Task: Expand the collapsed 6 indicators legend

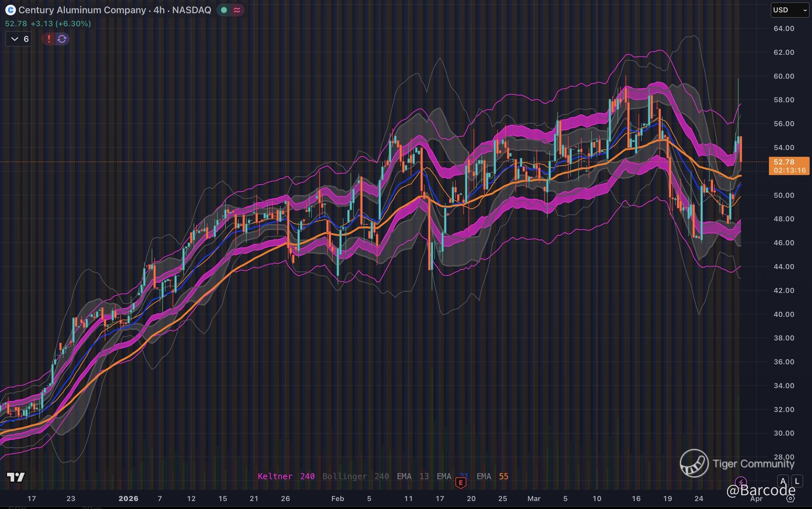Action: pyautogui.click(x=19, y=39)
